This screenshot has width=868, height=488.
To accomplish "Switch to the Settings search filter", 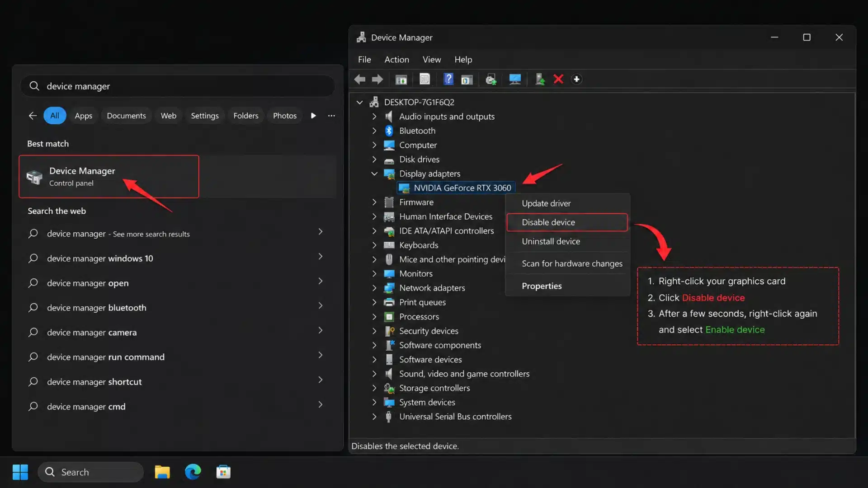I will (x=204, y=116).
